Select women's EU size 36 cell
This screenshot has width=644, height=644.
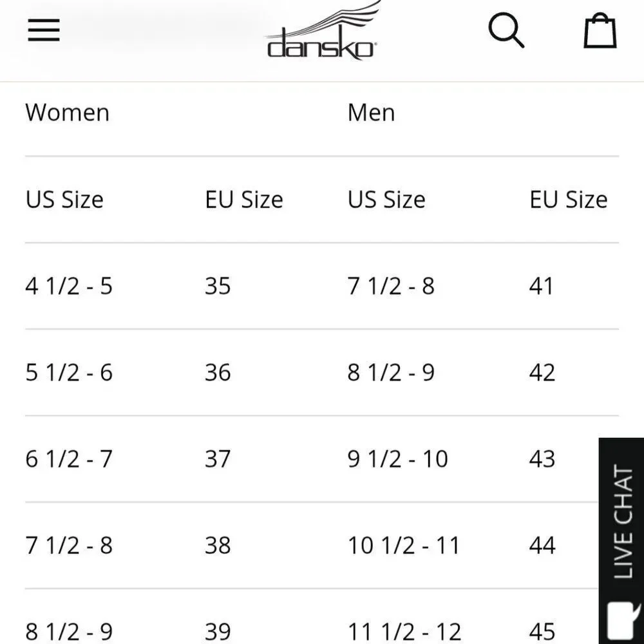(218, 373)
